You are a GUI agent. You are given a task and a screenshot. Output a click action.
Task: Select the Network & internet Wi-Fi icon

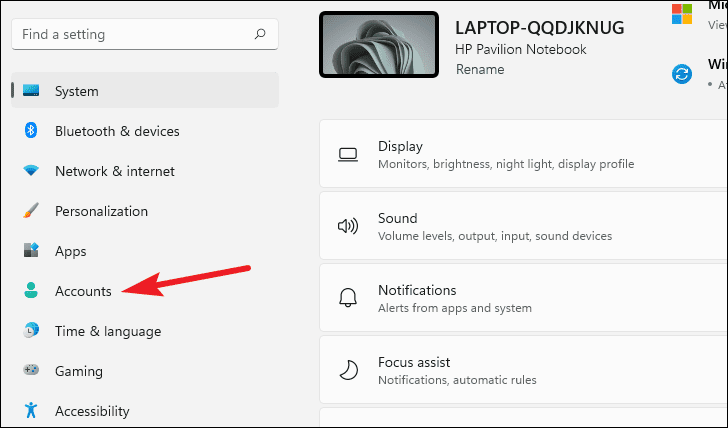(31, 171)
